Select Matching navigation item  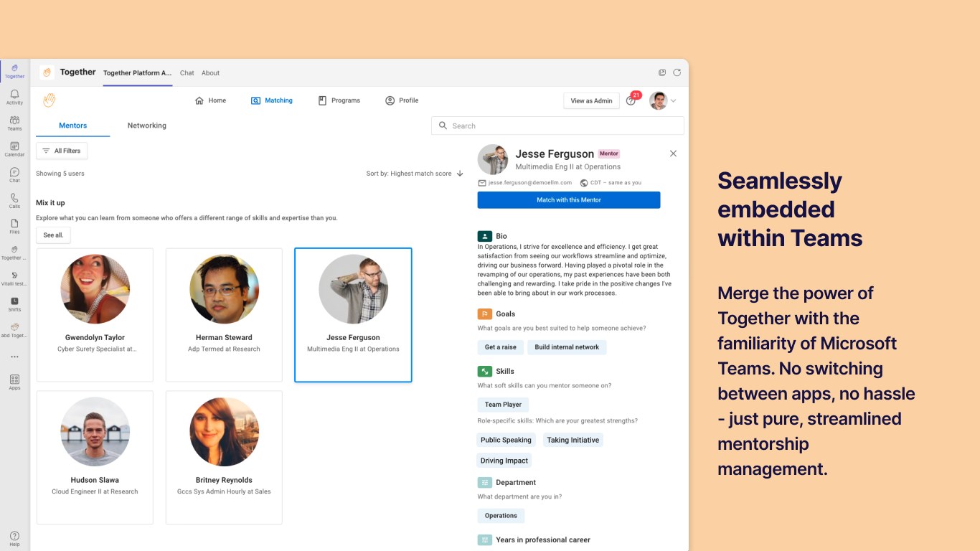272,100
